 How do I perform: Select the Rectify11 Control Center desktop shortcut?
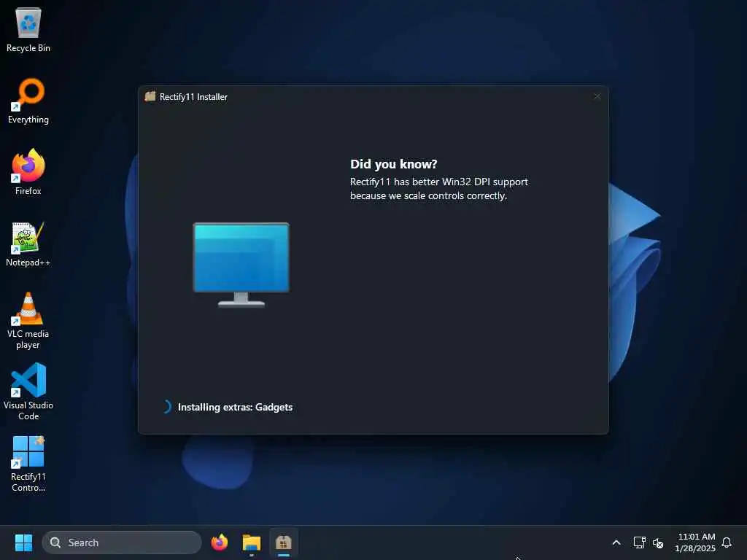click(28, 463)
